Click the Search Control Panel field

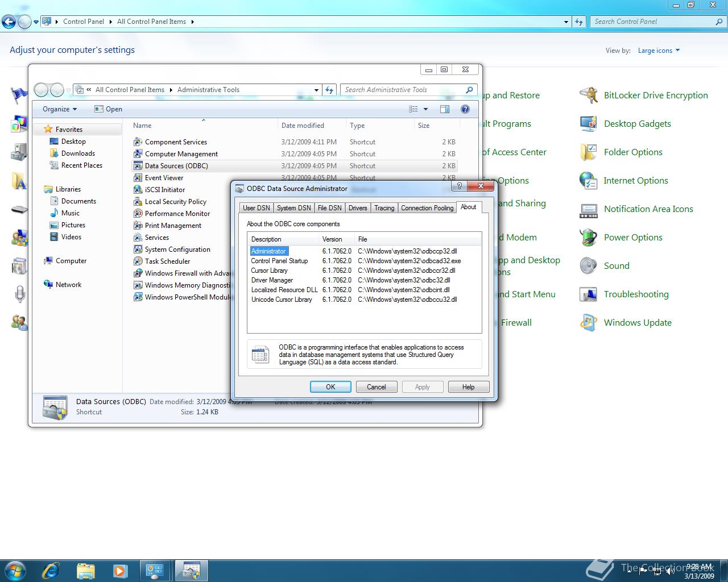pyautogui.click(x=658, y=22)
